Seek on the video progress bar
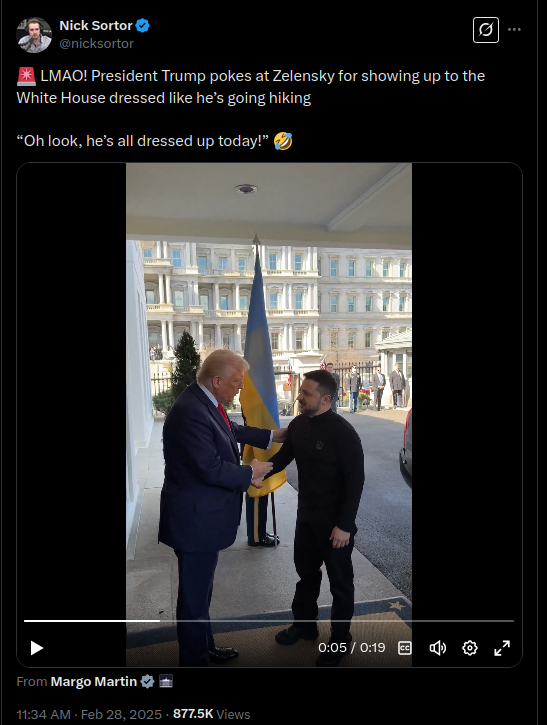Image resolution: width=547 pixels, height=725 pixels. pos(269,621)
